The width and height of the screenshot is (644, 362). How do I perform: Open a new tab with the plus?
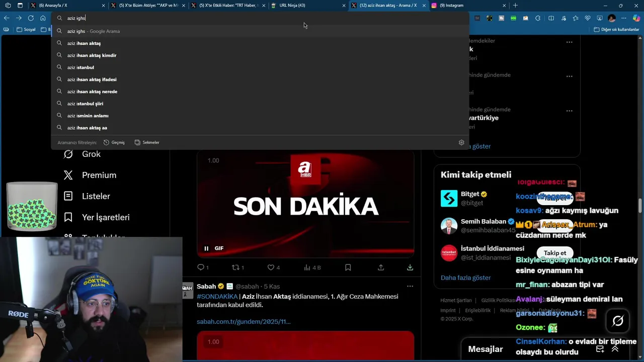pyautogui.click(x=515, y=6)
